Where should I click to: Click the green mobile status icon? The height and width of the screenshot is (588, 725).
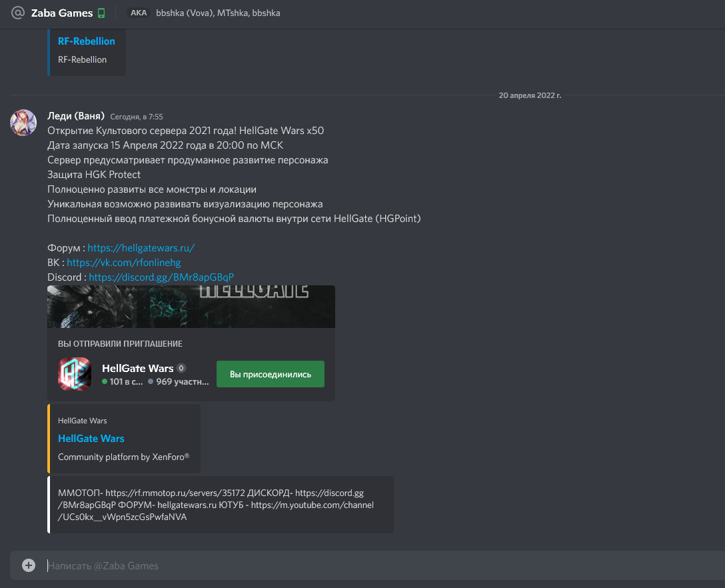coord(101,13)
